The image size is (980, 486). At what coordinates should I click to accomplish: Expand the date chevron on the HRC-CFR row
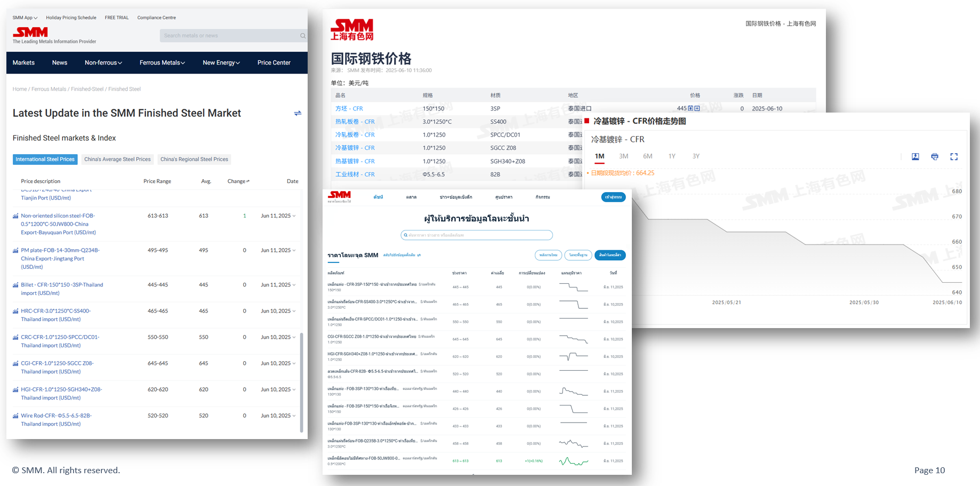(x=294, y=311)
